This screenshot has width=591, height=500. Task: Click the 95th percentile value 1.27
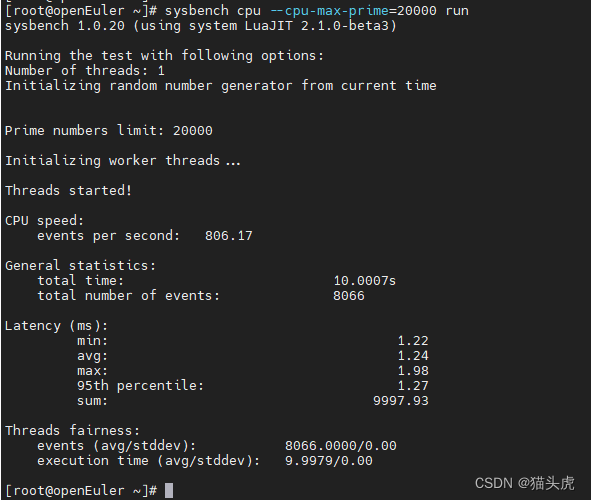coord(413,386)
